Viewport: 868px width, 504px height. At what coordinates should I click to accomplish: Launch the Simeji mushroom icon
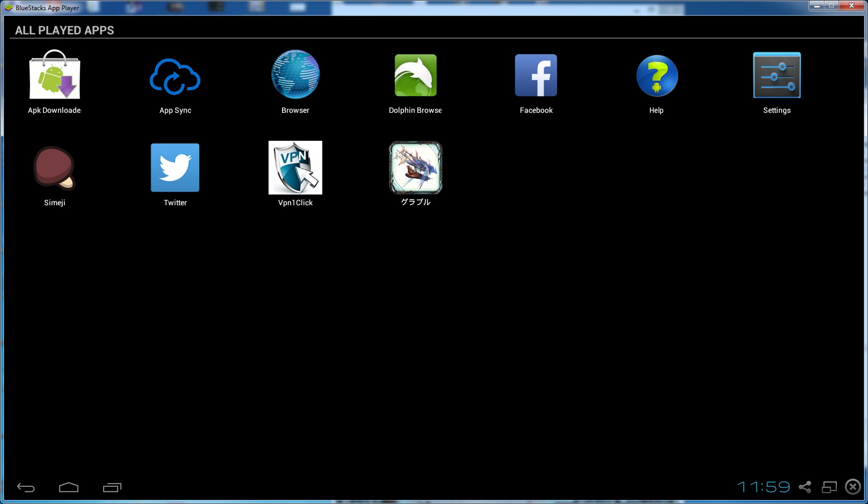coord(54,168)
